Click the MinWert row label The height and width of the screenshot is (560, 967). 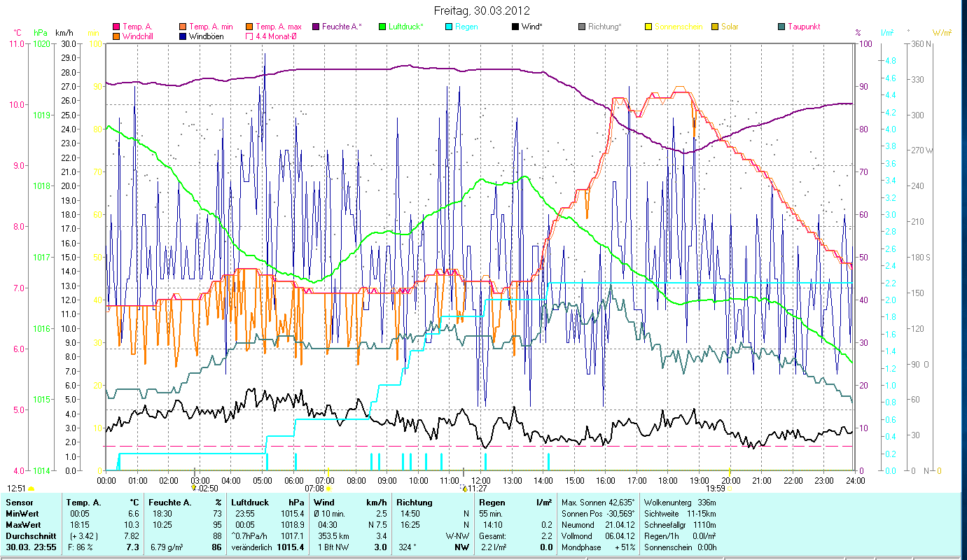tap(22, 513)
